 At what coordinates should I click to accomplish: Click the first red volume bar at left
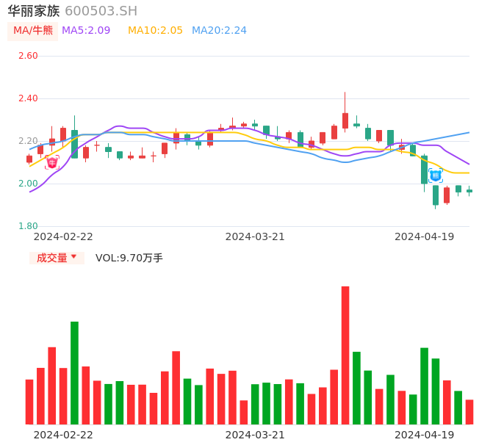click(x=29, y=402)
